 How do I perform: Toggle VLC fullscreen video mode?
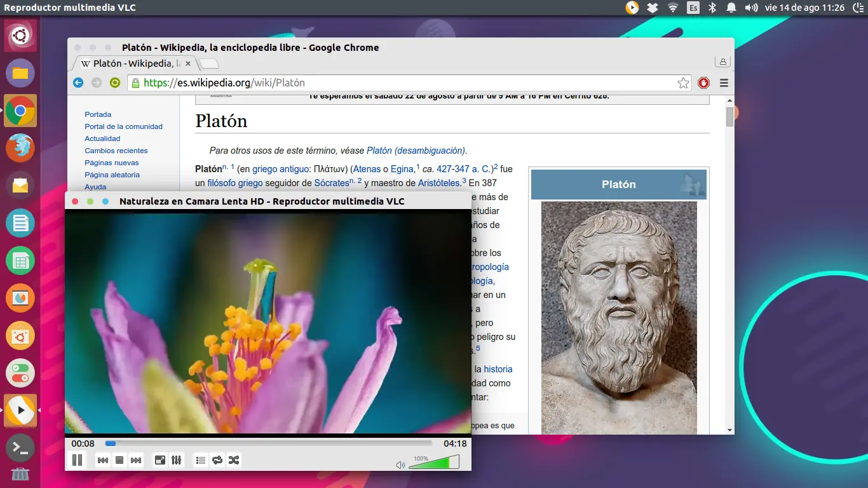tap(160, 460)
